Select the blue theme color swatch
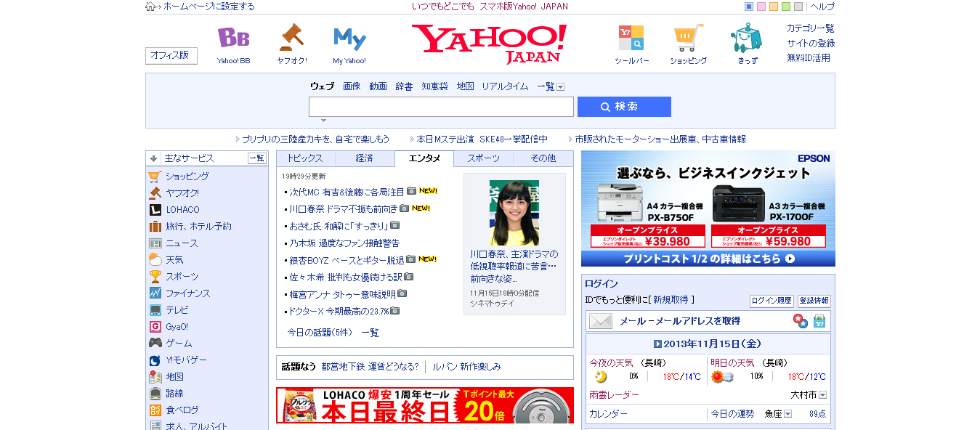 point(749,7)
